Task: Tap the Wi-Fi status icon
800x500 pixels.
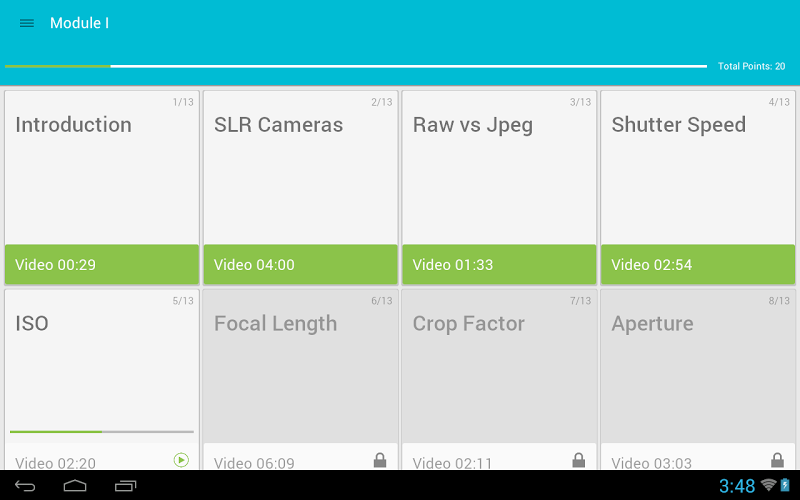Action: point(768,485)
